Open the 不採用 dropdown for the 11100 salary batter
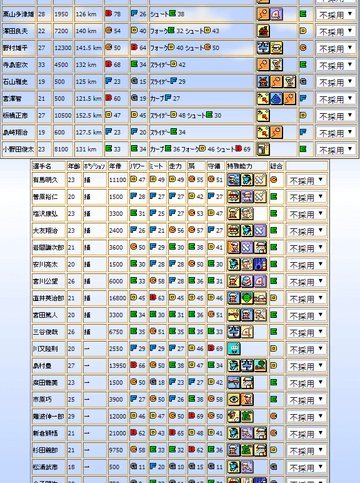Screen dimensions: 360x483 coord(306,181)
